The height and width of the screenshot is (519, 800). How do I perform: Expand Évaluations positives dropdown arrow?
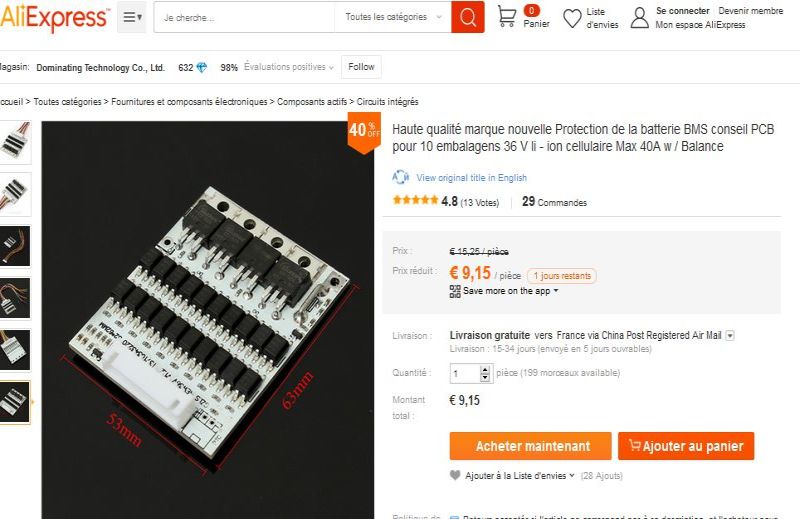point(331,67)
